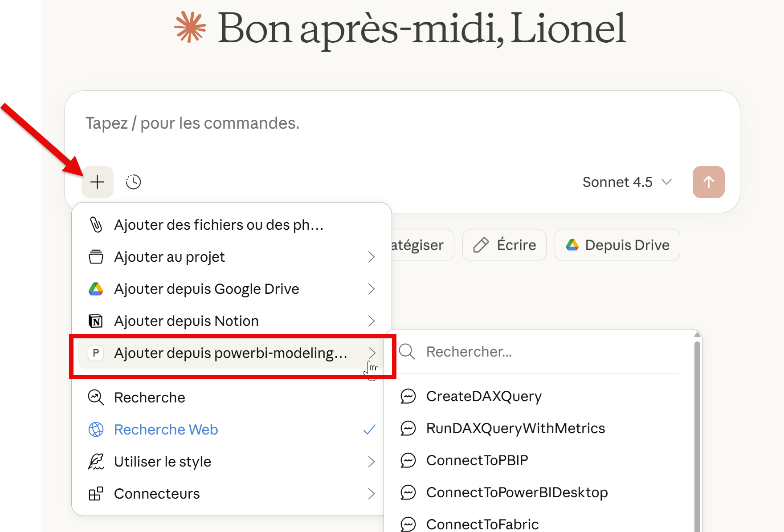Open the extended thinking clock icon
Screen dimensions: 784x532
pos(133,182)
